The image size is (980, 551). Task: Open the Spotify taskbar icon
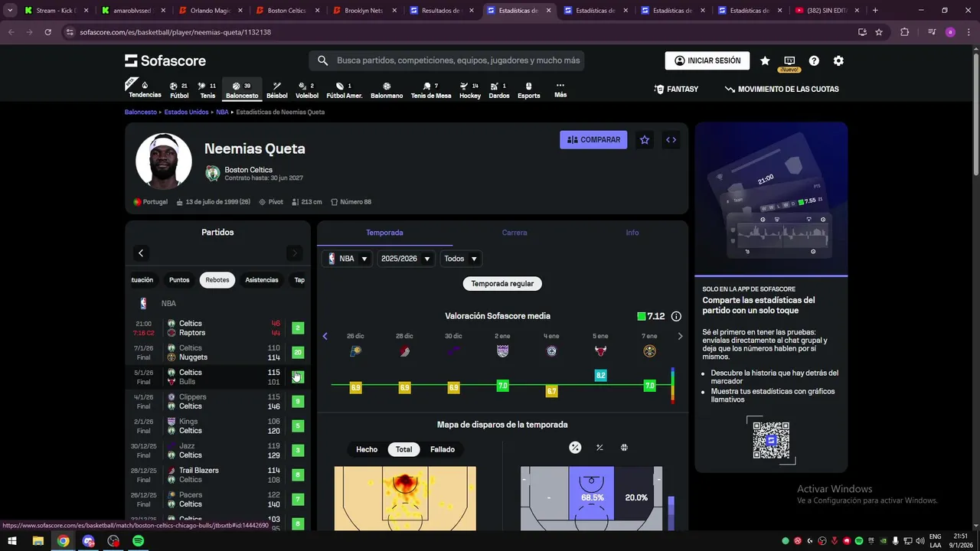[139, 541]
